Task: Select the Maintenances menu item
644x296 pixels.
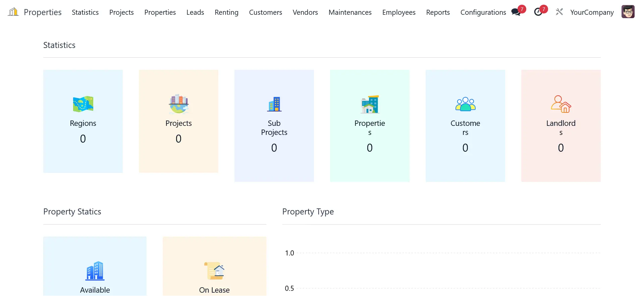Action: coord(350,12)
